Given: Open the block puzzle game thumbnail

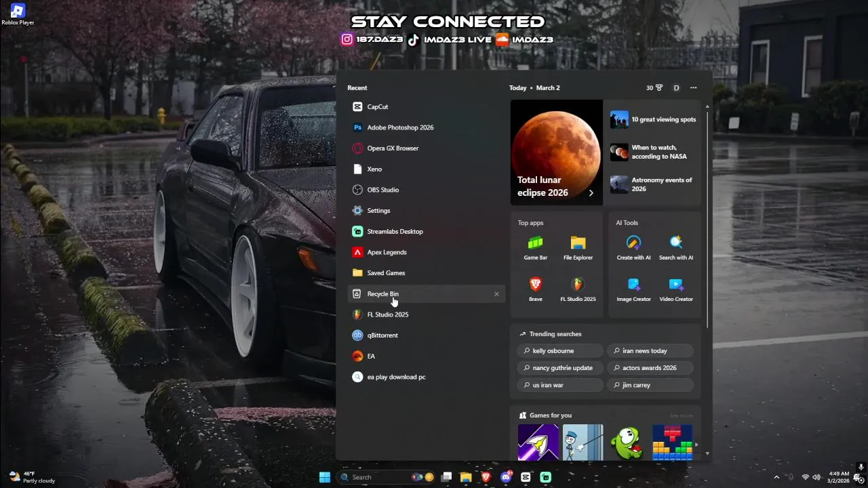Looking at the screenshot, I should [672, 443].
